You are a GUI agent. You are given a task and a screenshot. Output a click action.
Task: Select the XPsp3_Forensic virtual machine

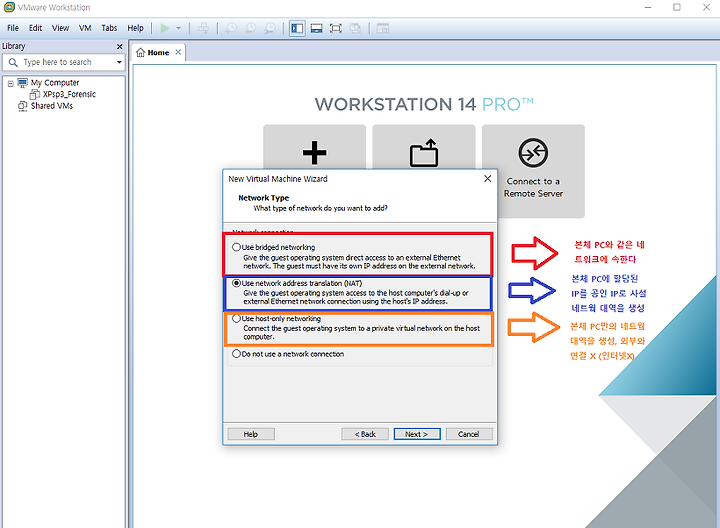(69, 94)
